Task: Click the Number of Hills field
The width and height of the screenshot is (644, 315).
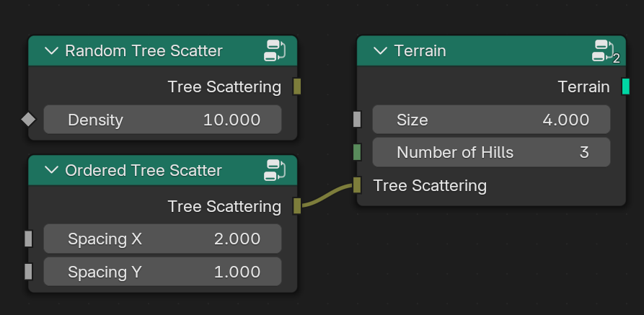Action: 491,152
